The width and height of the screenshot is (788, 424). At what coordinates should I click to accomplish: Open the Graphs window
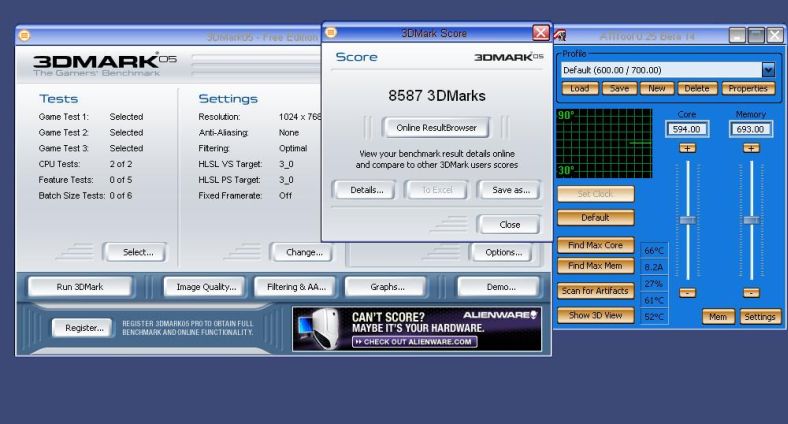pyautogui.click(x=387, y=287)
